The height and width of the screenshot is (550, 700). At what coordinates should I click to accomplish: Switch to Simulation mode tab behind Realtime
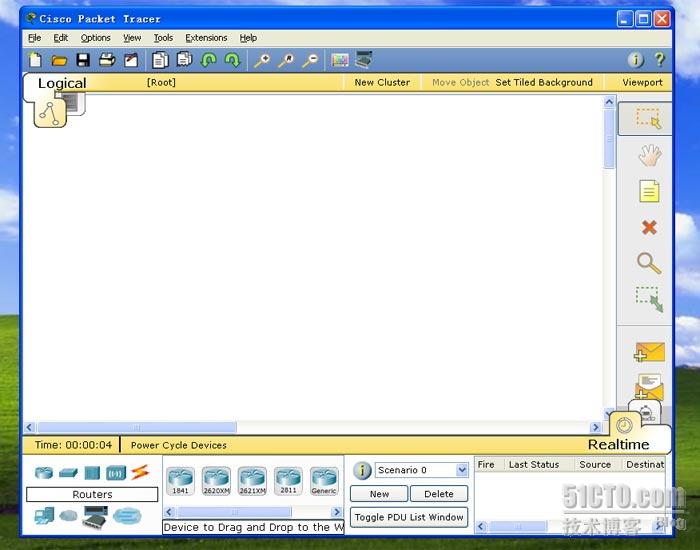pos(645,411)
